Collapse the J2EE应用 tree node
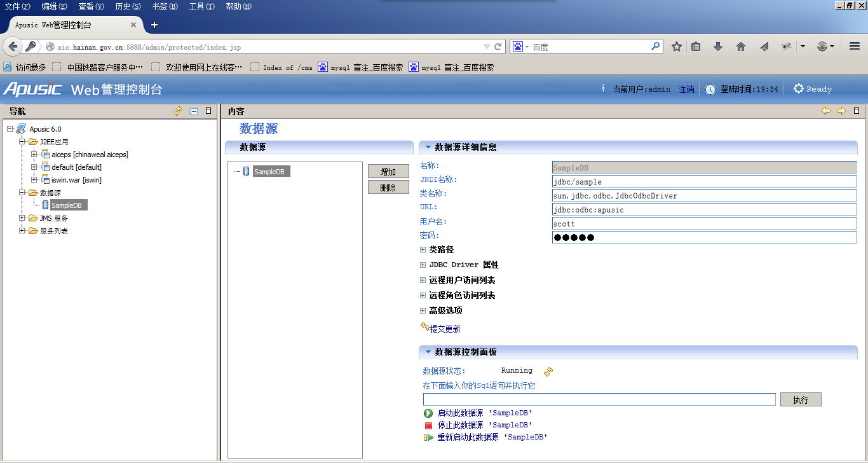Screen dimensions: 868x463 (x=22, y=142)
